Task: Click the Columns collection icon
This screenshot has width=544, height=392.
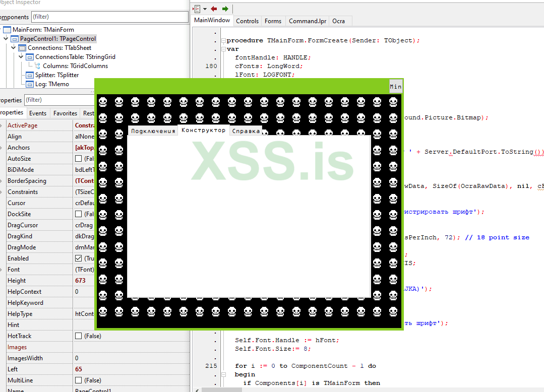Action: pyautogui.click(x=37, y=66)
